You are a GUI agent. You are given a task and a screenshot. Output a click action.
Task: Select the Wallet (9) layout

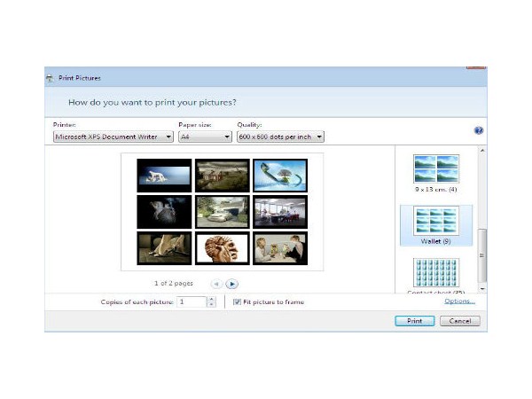(436, 225)
